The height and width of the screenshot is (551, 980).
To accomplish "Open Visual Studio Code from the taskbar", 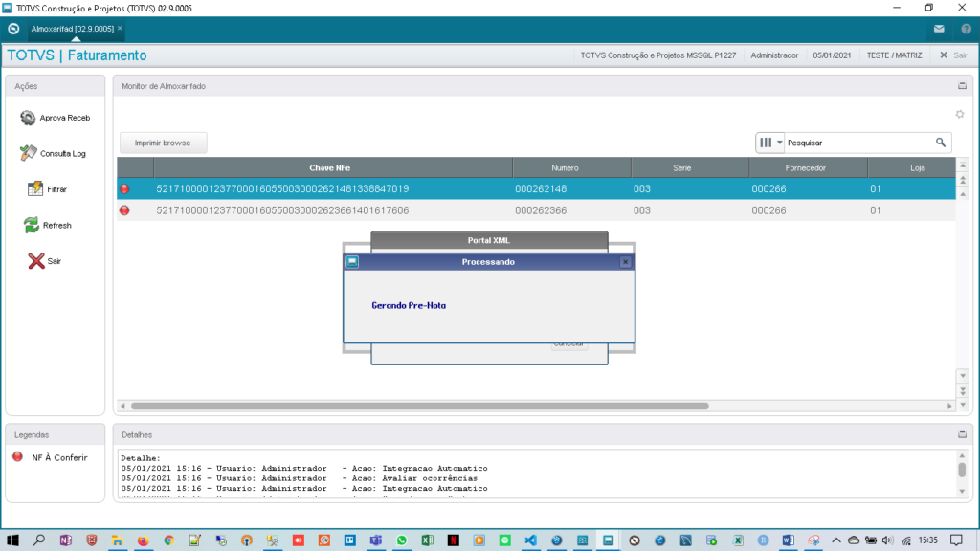I will point(530,540).
